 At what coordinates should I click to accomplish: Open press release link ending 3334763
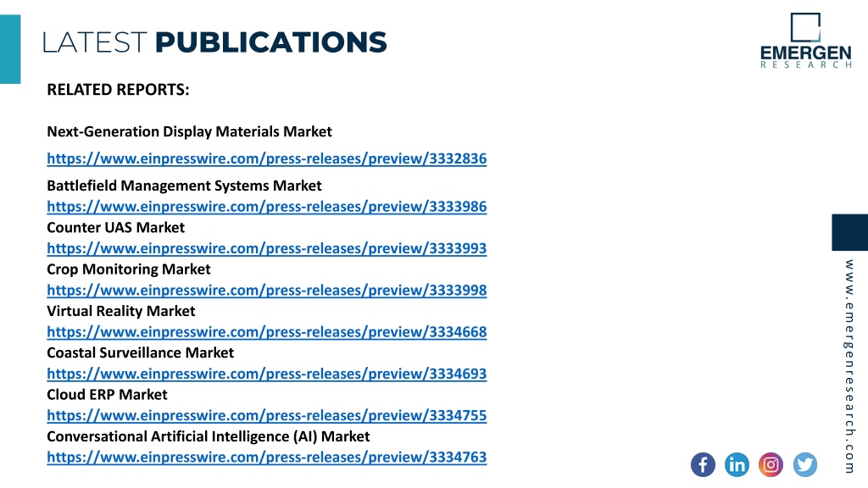[x=267, y=457]
